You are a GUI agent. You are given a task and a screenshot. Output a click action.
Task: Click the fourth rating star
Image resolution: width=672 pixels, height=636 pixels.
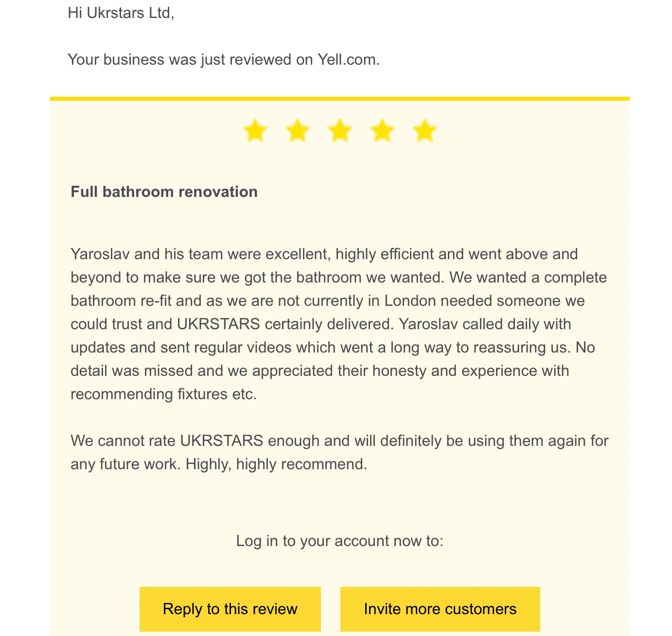pyautogui.click(x=383, y=131)
